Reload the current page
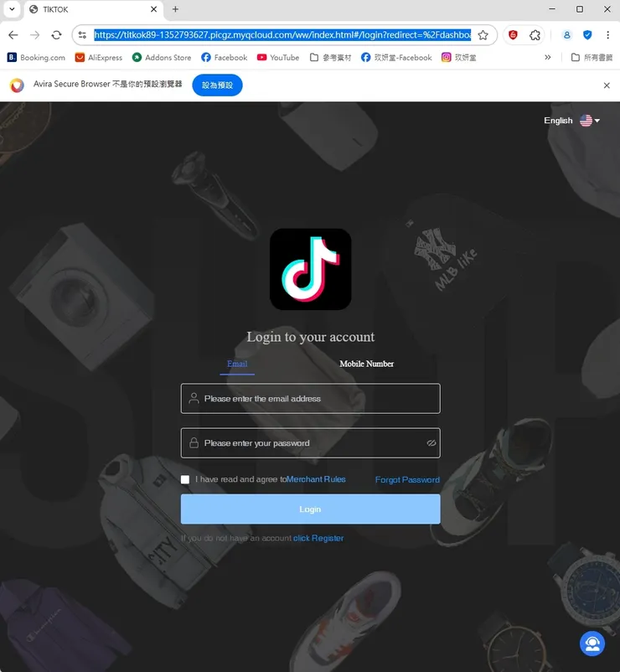The width and height of the screenshot is (620, 672). (57, 35)
